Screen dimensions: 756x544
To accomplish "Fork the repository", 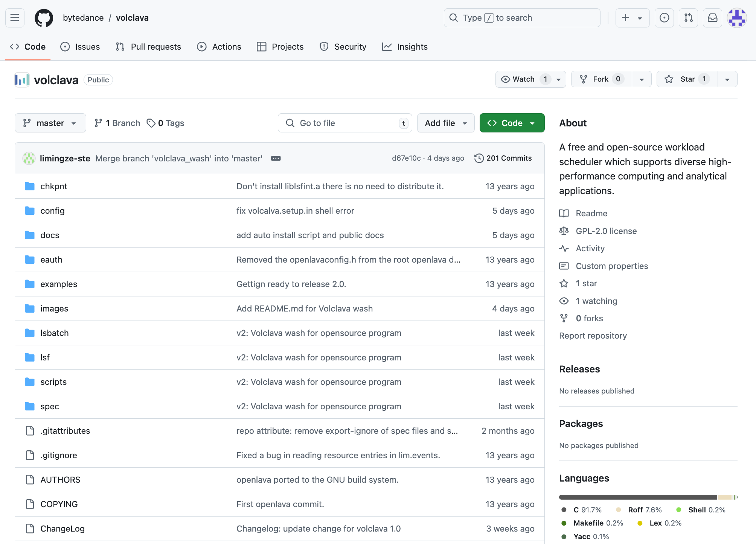I will pyautogui.click(x=601, y=79).
